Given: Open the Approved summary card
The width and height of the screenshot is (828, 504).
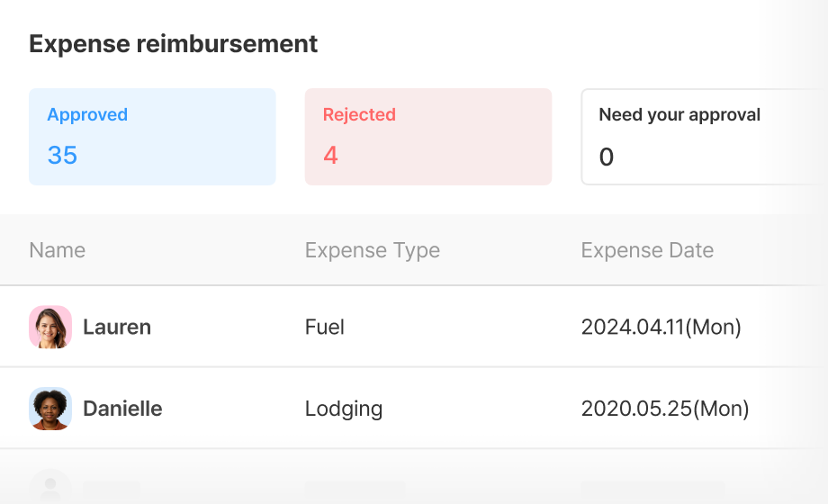Looking at the screenshot, I should point(152,137).
